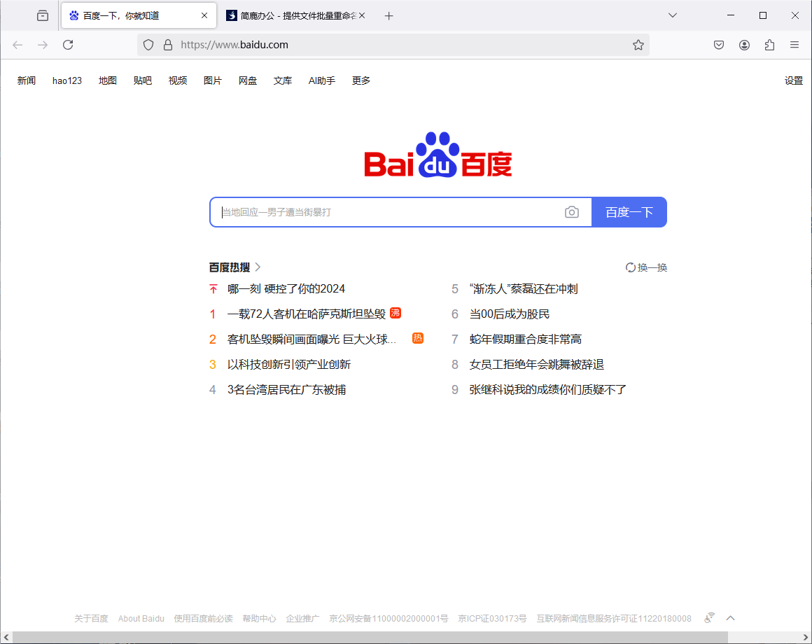Bookmark this page with the star icon
The width and height of the screenshot is (812, 644).
[638, 44]
